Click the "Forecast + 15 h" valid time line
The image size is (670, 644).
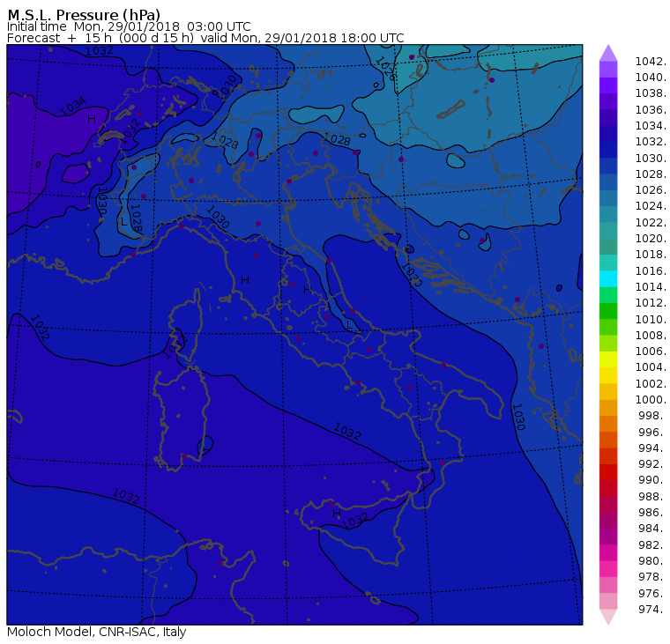(x=205, y=39)
